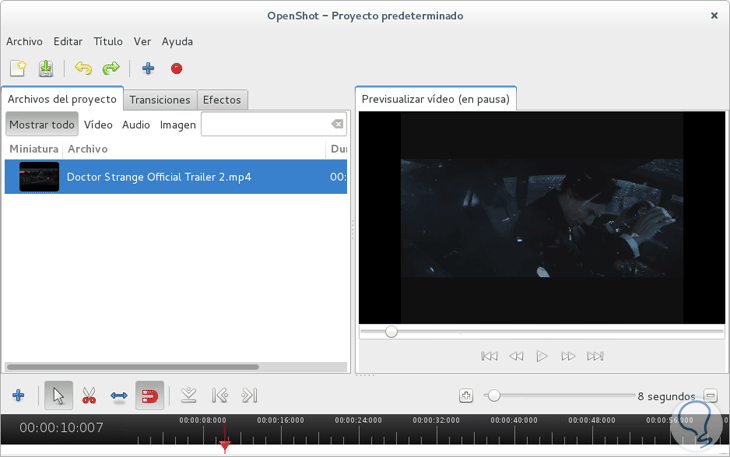Click the add marker icon

(189, 396)
